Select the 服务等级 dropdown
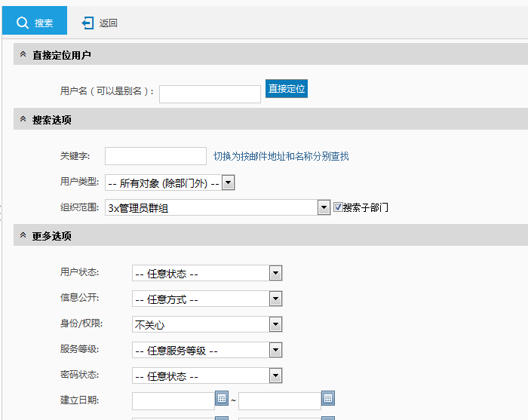 click(275, 350)
